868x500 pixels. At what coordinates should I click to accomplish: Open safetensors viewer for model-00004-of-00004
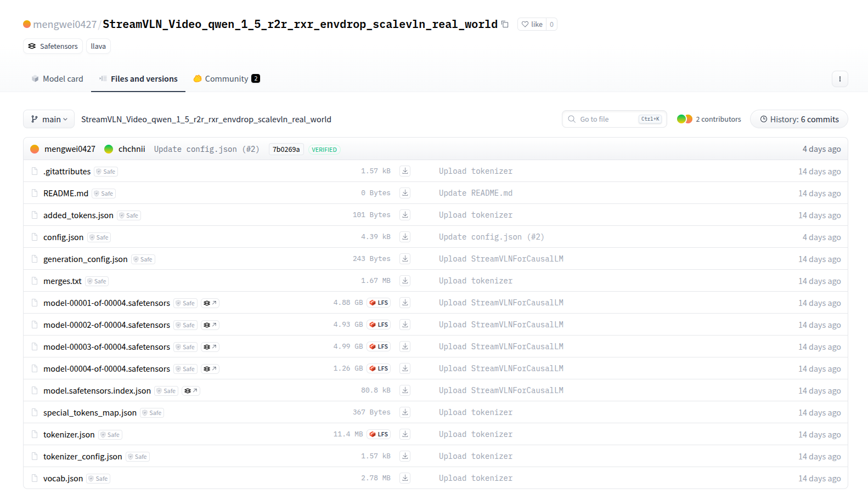pos(210,369)
